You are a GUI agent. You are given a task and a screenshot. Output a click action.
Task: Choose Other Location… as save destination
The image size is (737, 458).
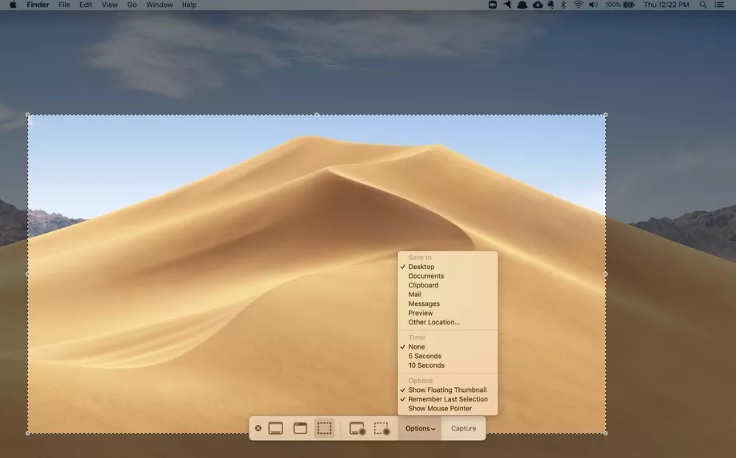[x=434, y=322]
